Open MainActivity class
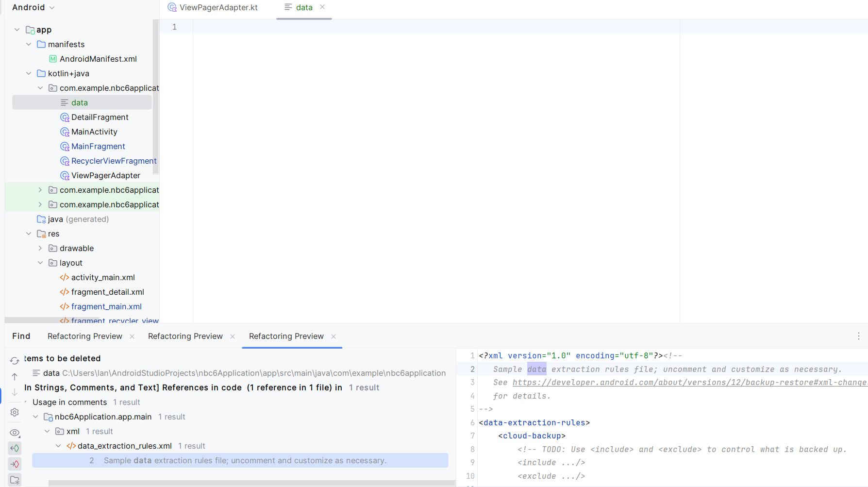Viewport: 868px width, 487px height. pos(94,132)
